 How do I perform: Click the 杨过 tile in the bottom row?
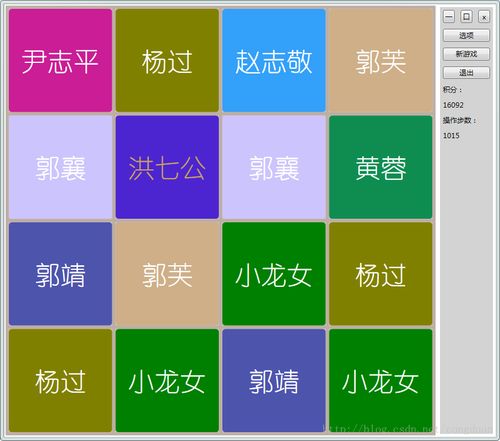click(x=60, y=380)
